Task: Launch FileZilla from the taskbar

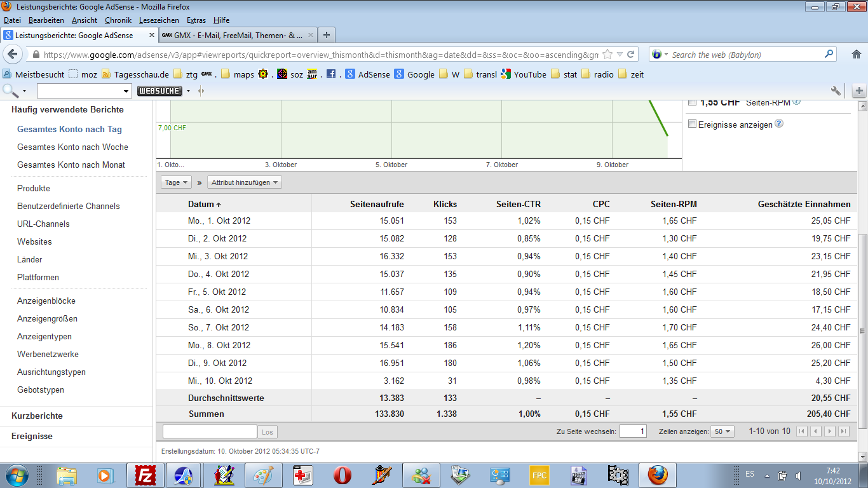Action: (x=146, y=475)
